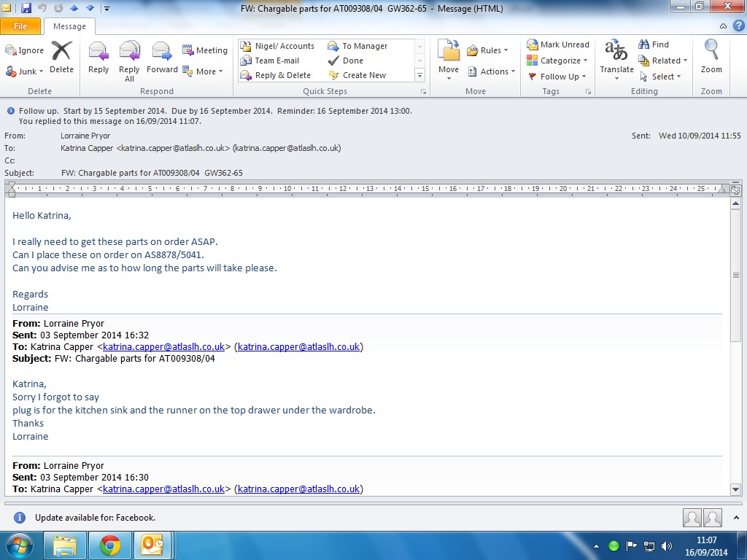This screenshot has width=747, height=560.
Task: Toggle the ruler button above the scrollbar
Action: [735, 190]
